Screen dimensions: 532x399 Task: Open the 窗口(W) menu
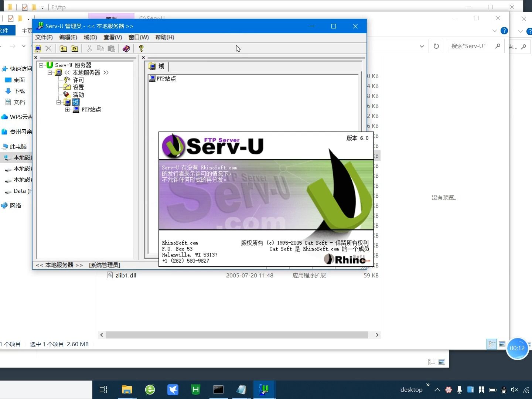coord(139,37)
